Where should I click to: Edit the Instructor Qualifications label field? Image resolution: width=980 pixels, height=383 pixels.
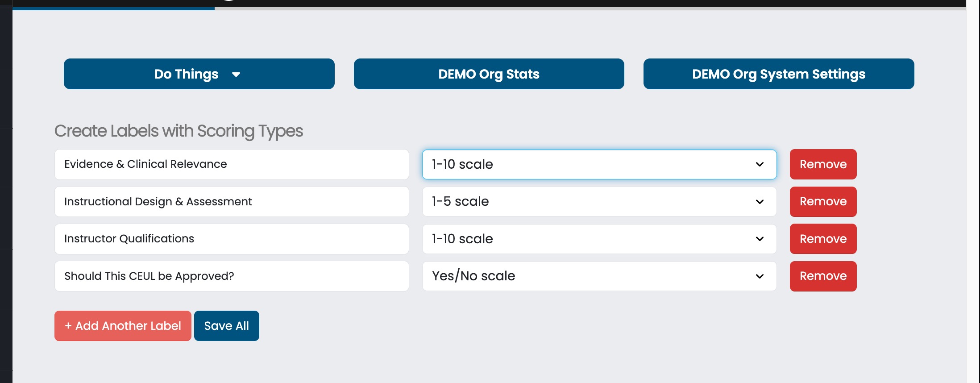click(x=231, y=239)
